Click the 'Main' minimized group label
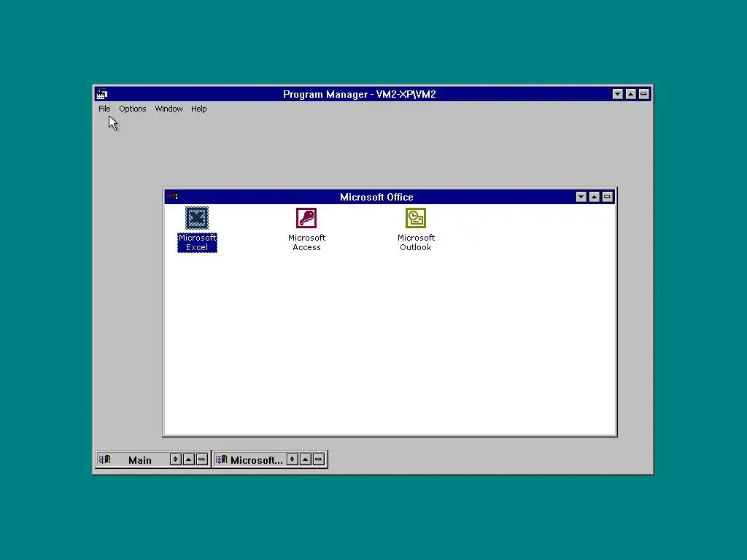 [139, 460]
